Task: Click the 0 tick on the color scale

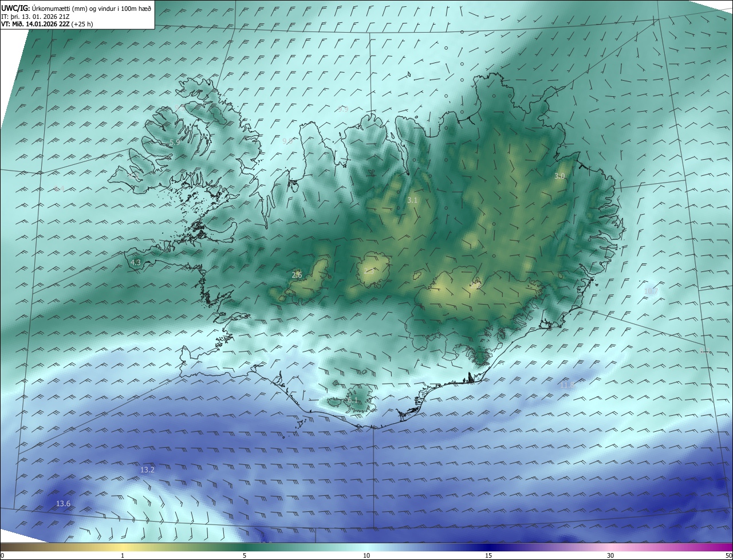Action: [x=2, y=555]
